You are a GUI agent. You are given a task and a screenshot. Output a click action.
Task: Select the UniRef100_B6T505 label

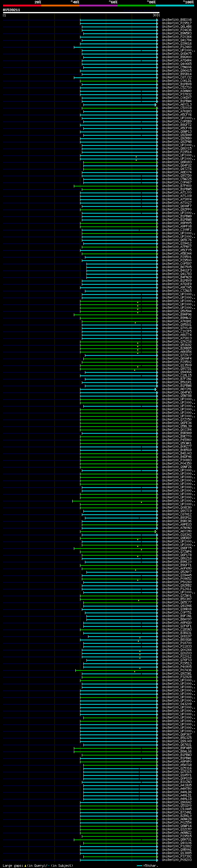coord(177,267)
